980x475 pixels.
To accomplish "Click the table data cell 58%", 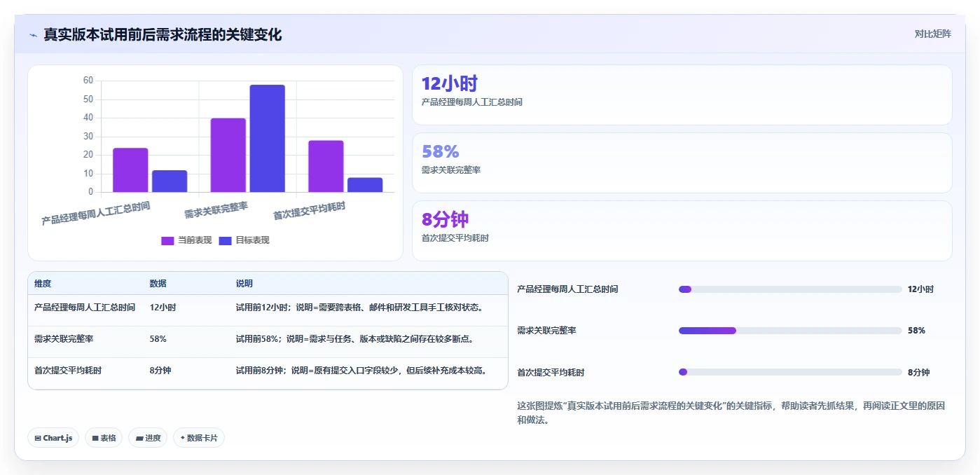I will tap(158, 339).
